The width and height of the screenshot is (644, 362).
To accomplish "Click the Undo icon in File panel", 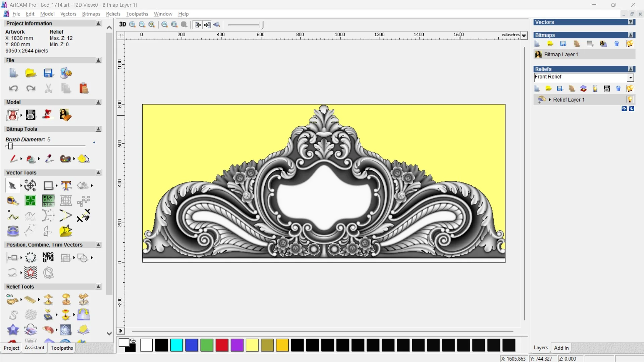I will click(x=13, y=88).
